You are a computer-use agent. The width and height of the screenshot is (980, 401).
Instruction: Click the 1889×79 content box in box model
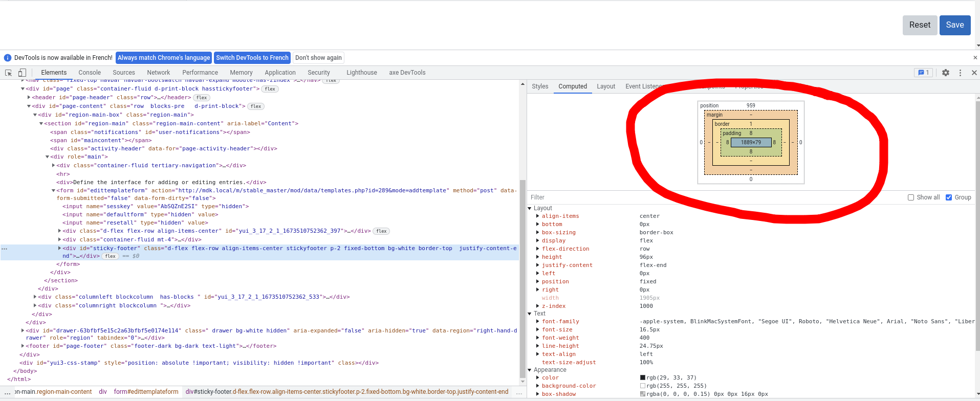(x=751, y=142)
